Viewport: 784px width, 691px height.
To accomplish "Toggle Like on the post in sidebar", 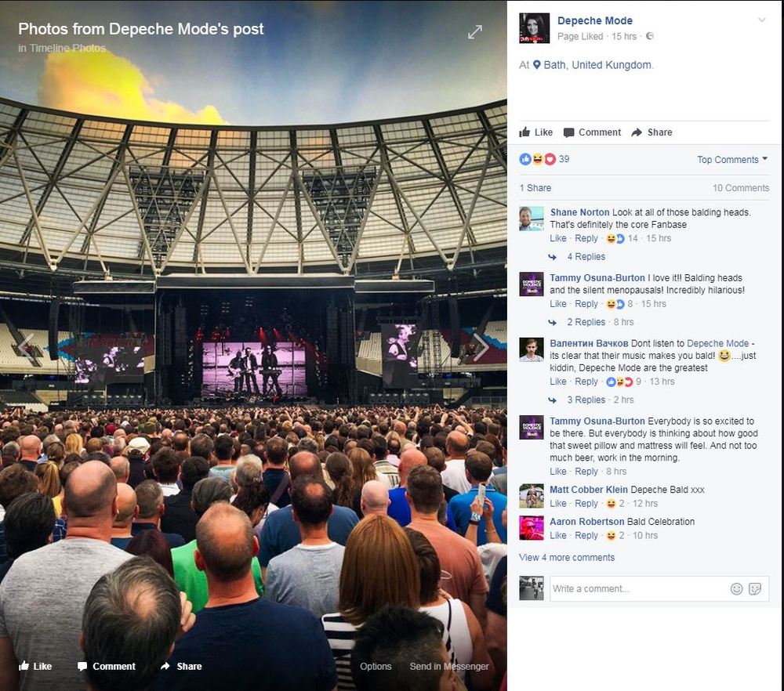I will tap(536, 132).
